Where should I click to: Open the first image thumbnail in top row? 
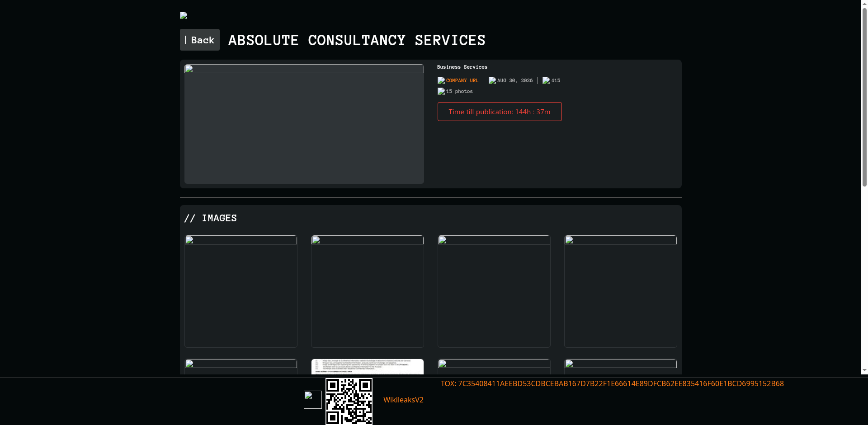241,291
